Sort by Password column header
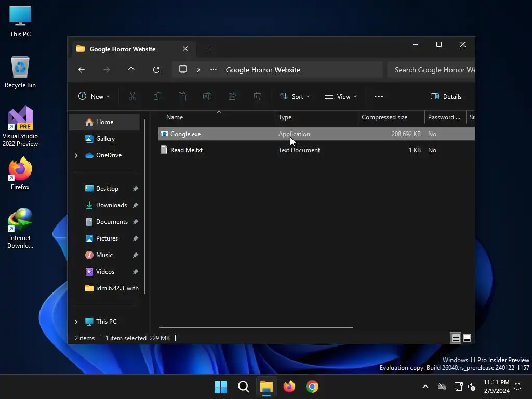532x399 pixels. 445,117
